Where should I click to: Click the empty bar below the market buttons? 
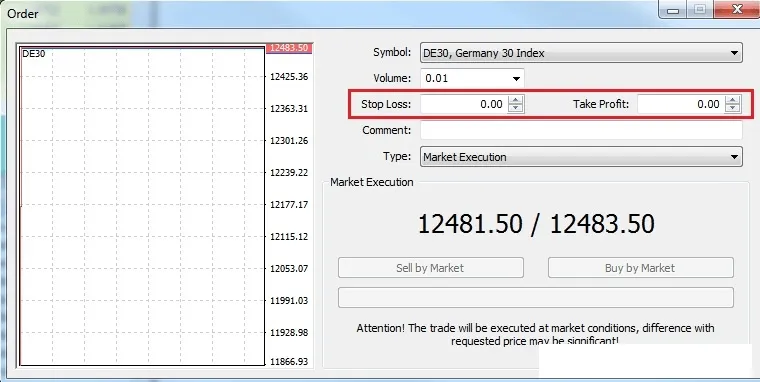tap(536, 298)
